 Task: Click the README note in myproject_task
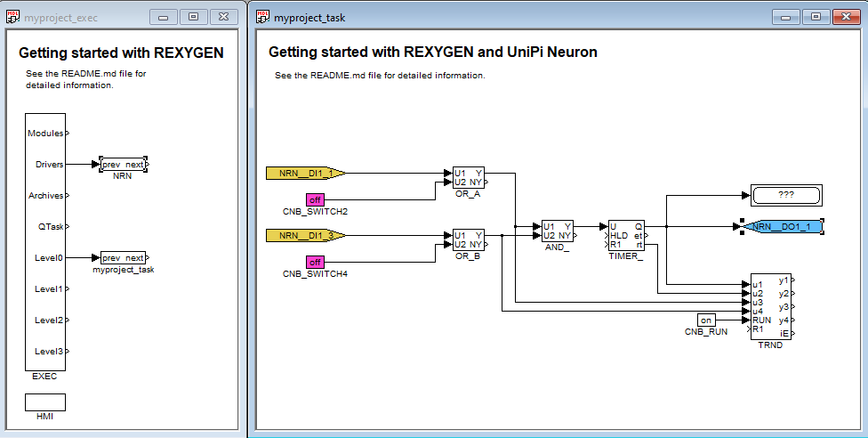coord(380,76)
